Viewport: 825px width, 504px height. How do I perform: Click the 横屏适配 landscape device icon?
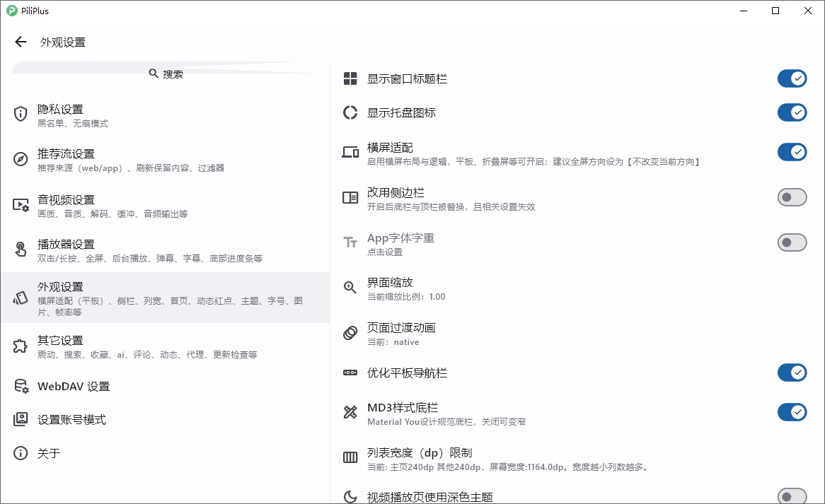tap(350, 153)
